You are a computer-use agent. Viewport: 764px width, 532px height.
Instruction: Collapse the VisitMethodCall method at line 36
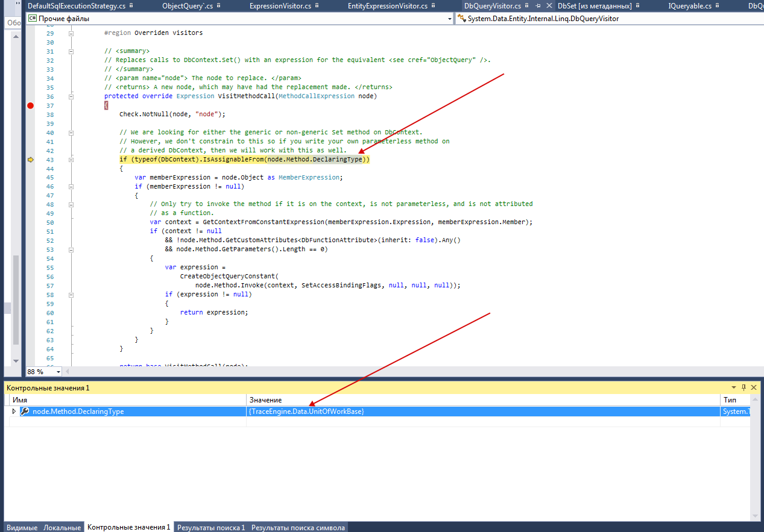pos(71,96)
